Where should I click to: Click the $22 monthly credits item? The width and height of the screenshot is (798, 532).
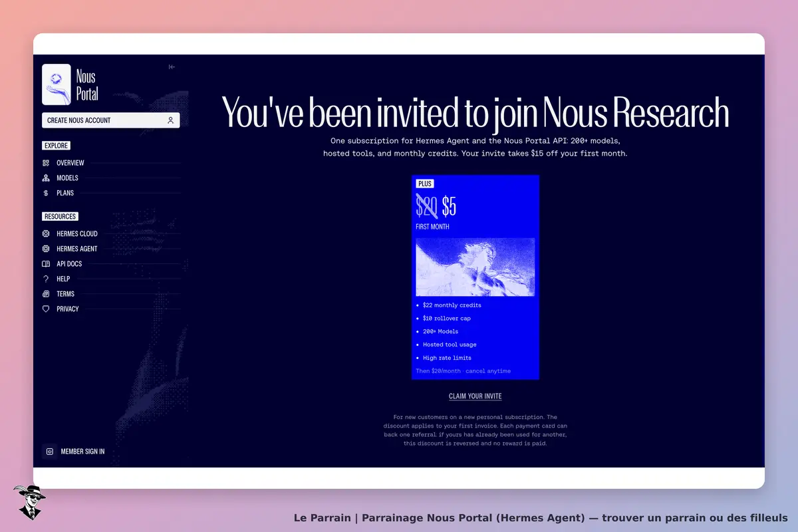coord(452,305)
